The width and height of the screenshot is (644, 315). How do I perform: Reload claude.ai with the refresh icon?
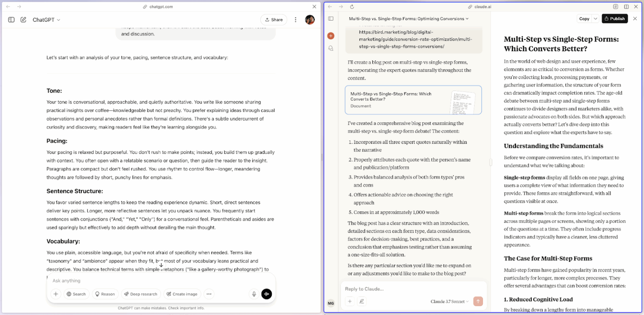click(x=352, y=6)
